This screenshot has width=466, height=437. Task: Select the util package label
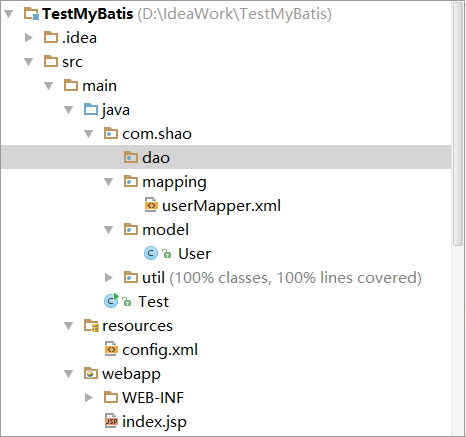click(153, 277)
